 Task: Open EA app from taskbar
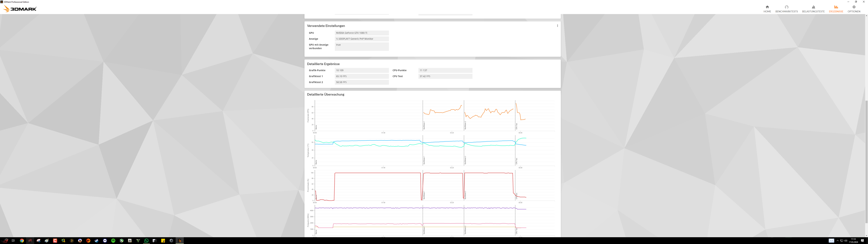click(x=88, y=241)
